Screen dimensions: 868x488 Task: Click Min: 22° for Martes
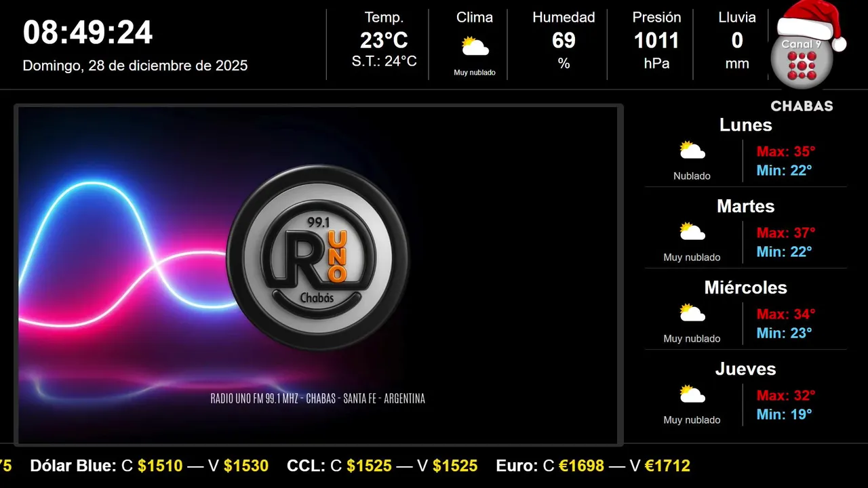pos(784,251)
